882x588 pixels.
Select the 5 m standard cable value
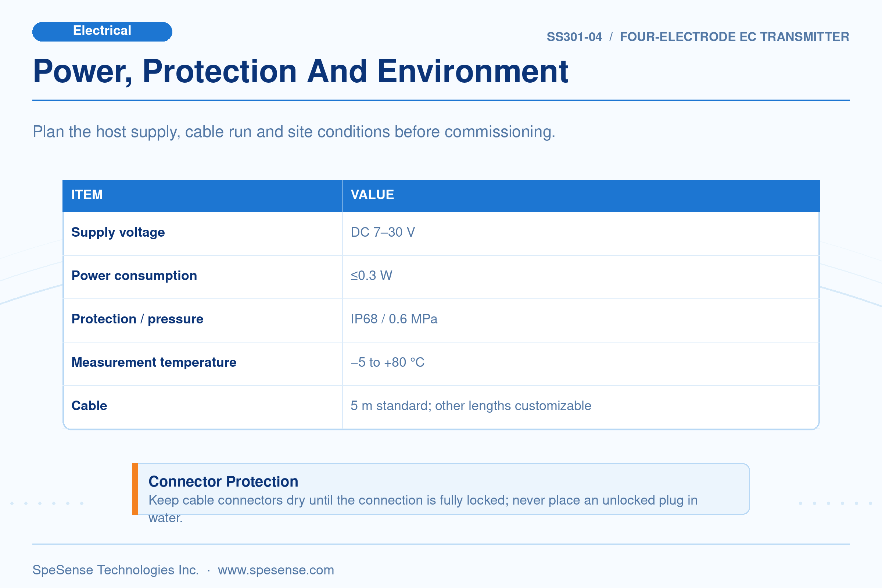coord(471,405)
